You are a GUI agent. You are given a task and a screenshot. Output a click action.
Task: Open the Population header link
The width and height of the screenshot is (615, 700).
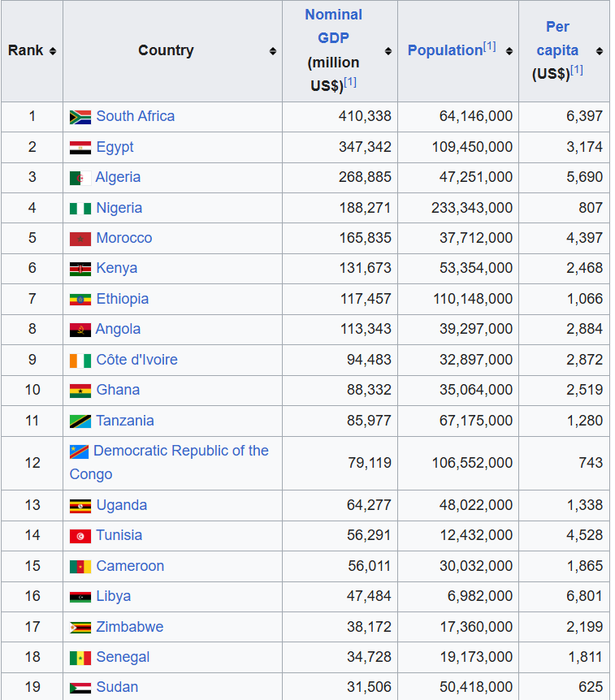[445, 50]
